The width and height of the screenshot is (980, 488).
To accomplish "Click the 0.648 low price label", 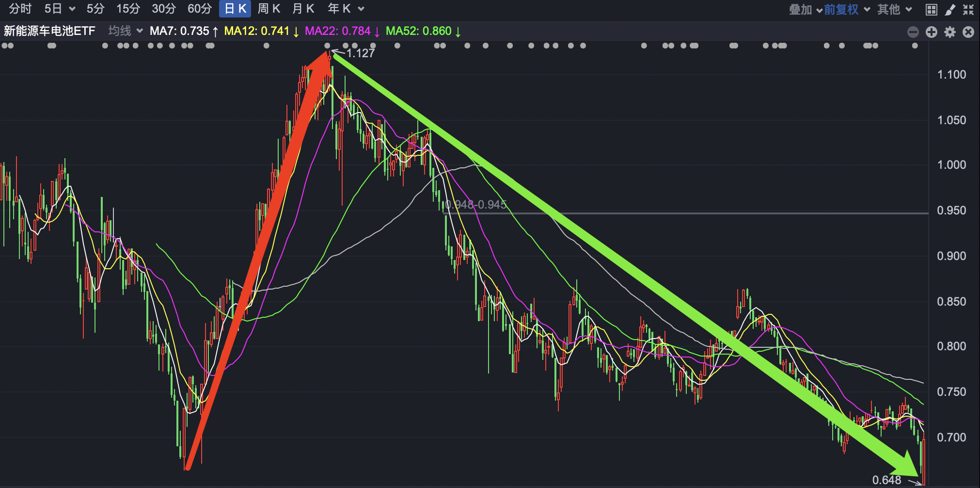I will (886, 480).
